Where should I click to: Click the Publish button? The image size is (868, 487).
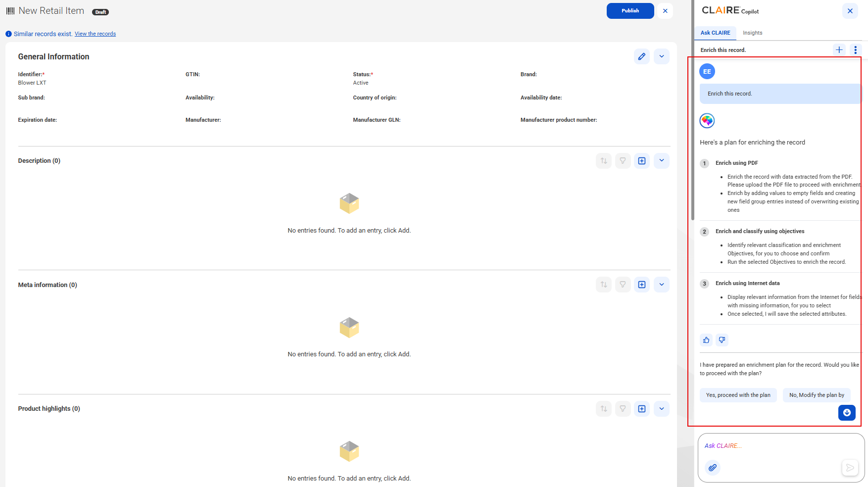coord(630,11)
